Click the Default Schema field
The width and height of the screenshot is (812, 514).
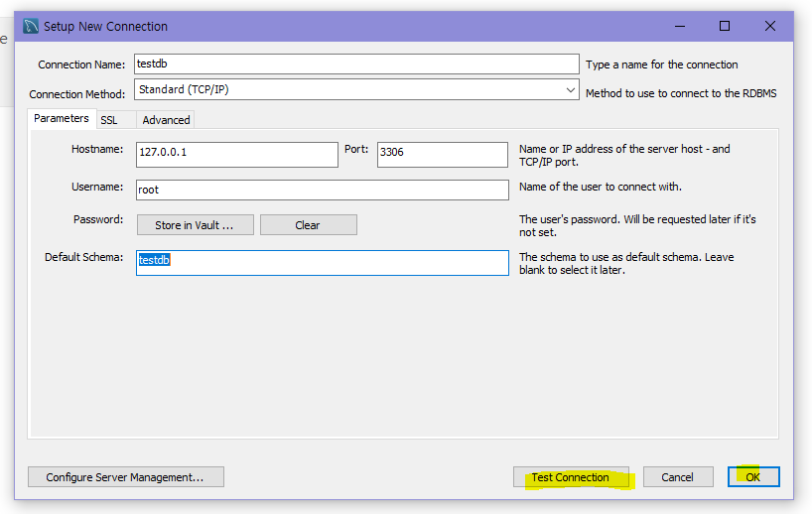click(x=322, y=263)
